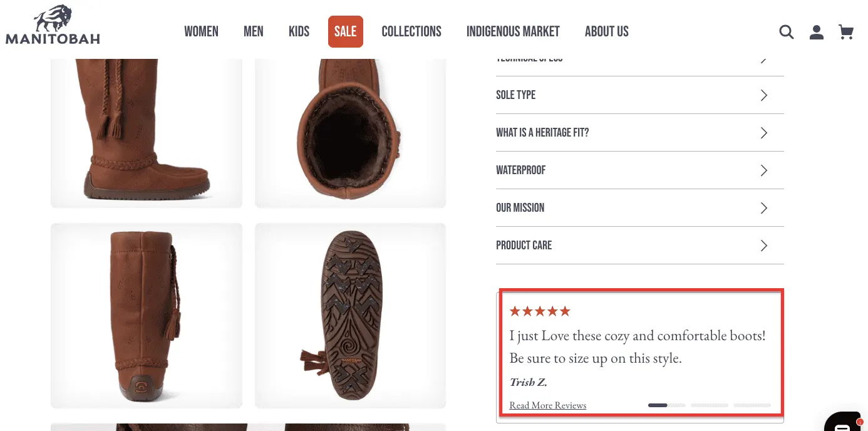Click the Read More Reviews link
Screen dimensions: 868x431
click(x=547, y=405)
